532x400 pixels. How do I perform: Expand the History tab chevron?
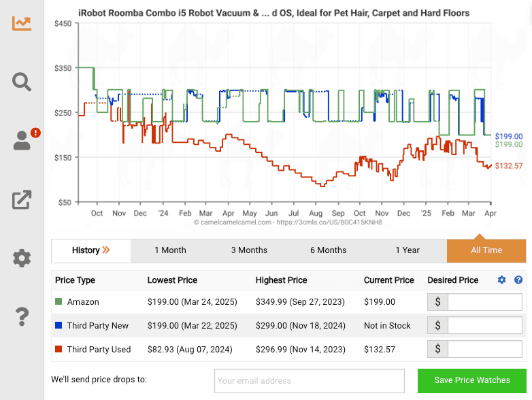[x=106, y=250]
